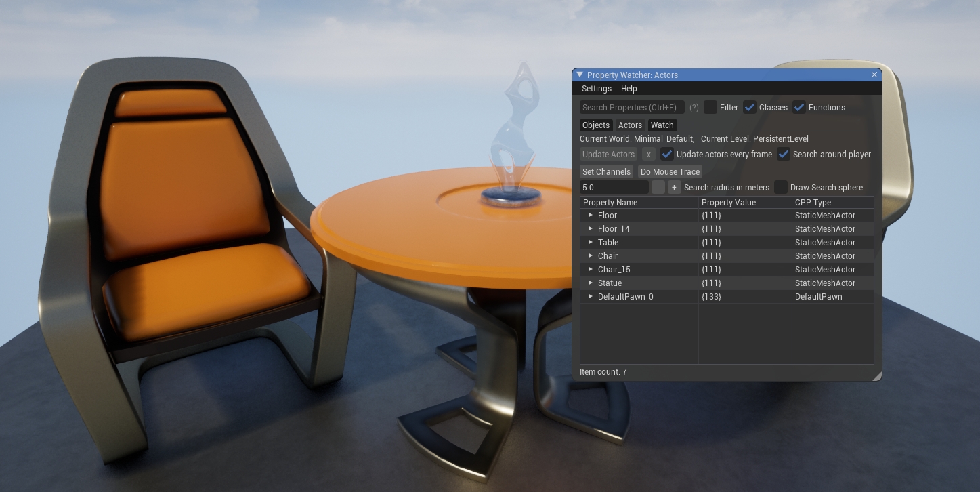Expand the Statue actor properties
Image resolution: width=980 pixels, height=492 pixels.
[590, 283]
